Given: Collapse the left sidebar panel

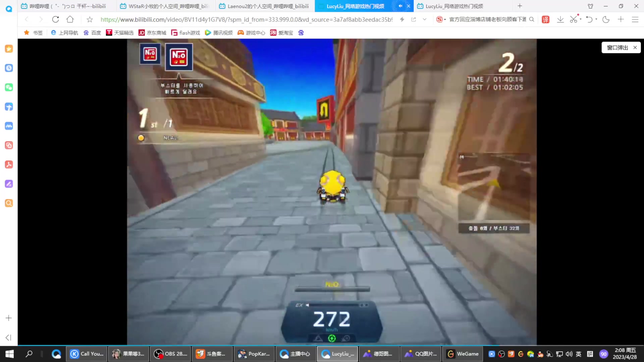Looking at the screenshot, I should 9,338.
